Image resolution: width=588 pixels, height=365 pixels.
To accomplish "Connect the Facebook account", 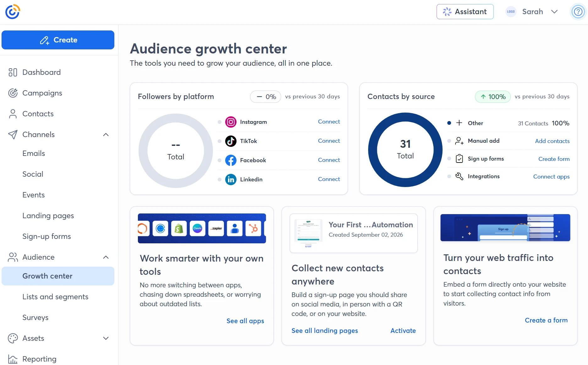I will click(329, 160).
